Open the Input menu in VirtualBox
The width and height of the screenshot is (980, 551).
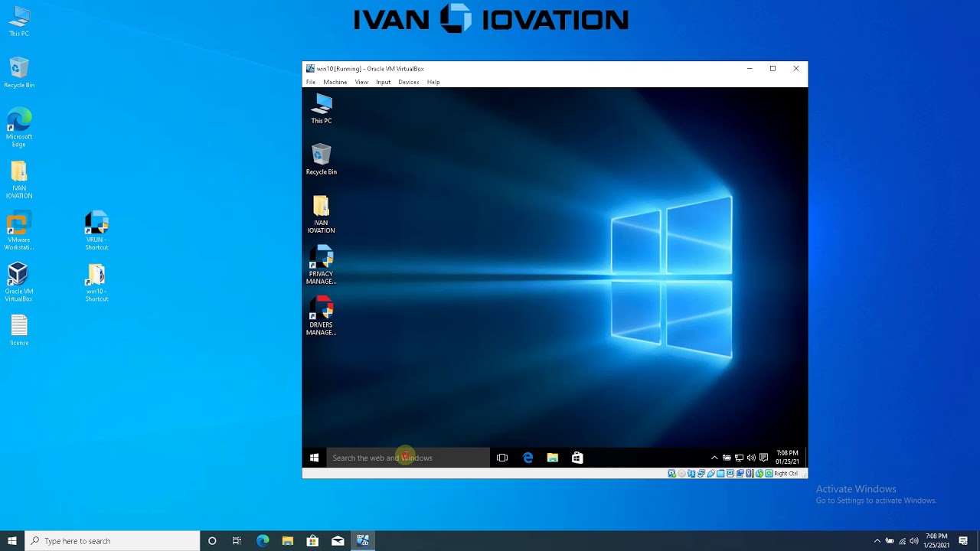click(383, 82)
